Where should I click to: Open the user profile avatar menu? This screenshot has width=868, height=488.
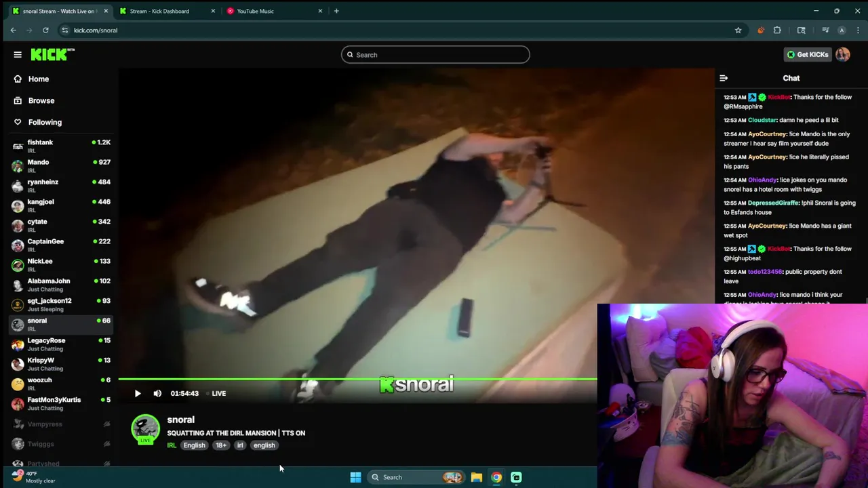pyautogui.click(x=843, y=55)
